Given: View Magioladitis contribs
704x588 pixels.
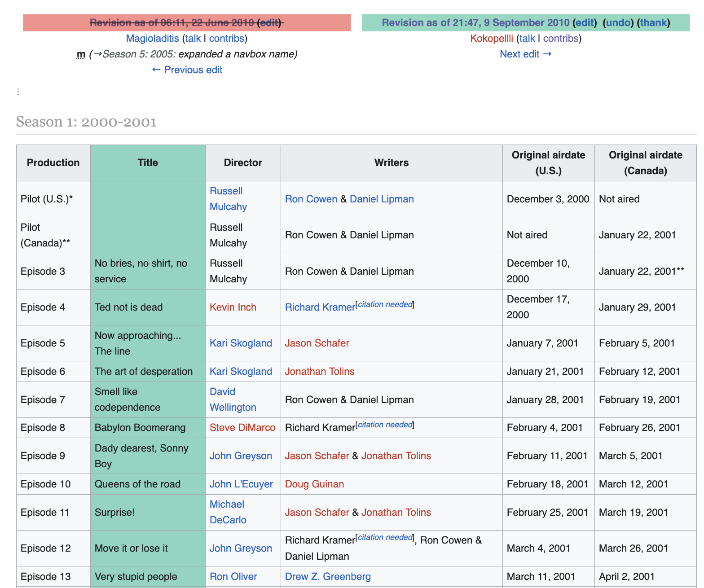Looking at the screenshot, I should (227, 39).
